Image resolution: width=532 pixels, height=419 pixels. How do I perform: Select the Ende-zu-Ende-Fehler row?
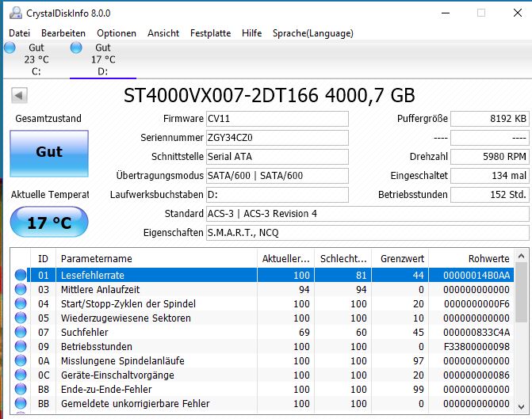(262, 389)
